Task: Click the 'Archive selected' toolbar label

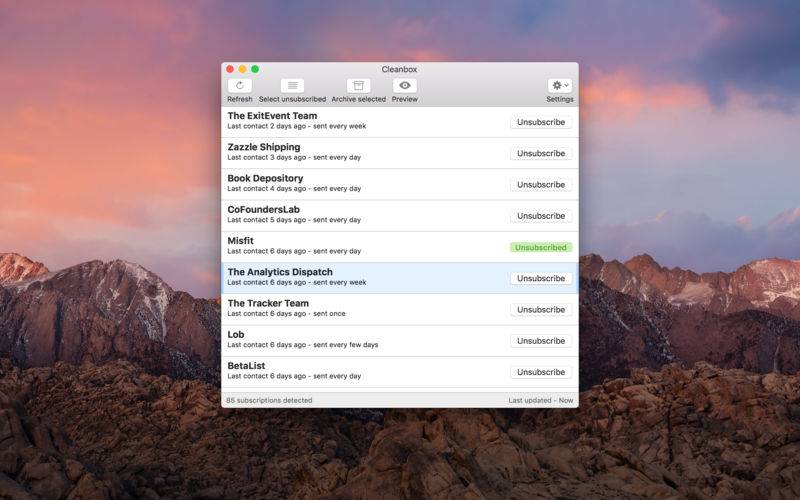Action: pyautogui.click(x=359, y=99)
